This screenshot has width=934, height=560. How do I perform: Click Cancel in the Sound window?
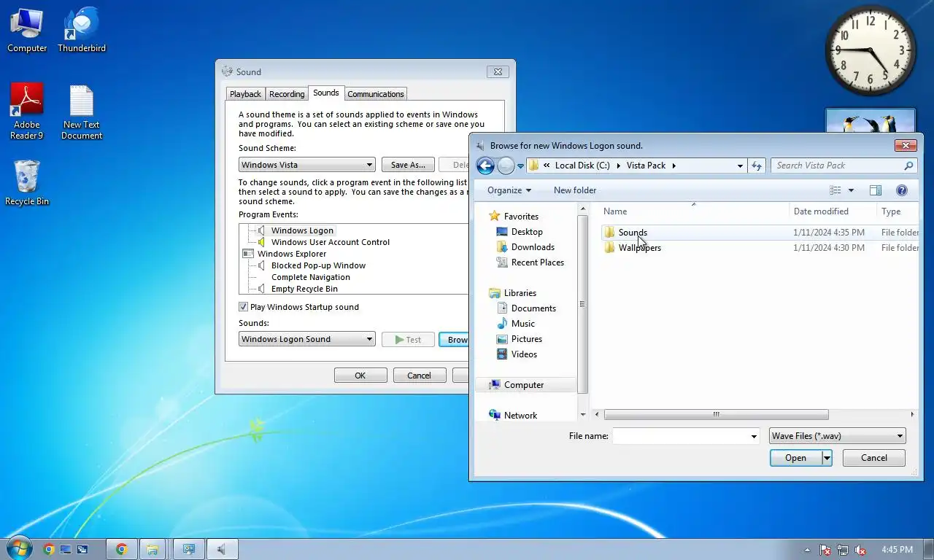(420, 376)
